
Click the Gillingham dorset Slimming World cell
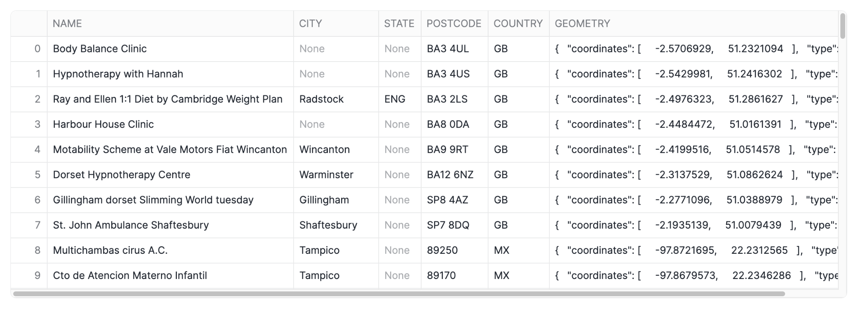point(153,200)
